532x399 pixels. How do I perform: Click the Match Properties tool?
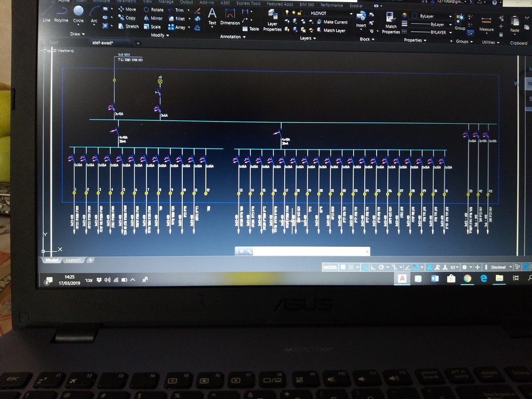391,23
